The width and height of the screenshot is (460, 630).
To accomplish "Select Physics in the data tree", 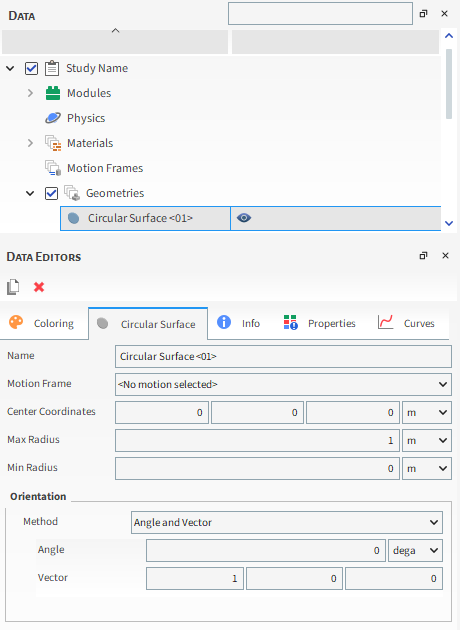I will [86, 118].
